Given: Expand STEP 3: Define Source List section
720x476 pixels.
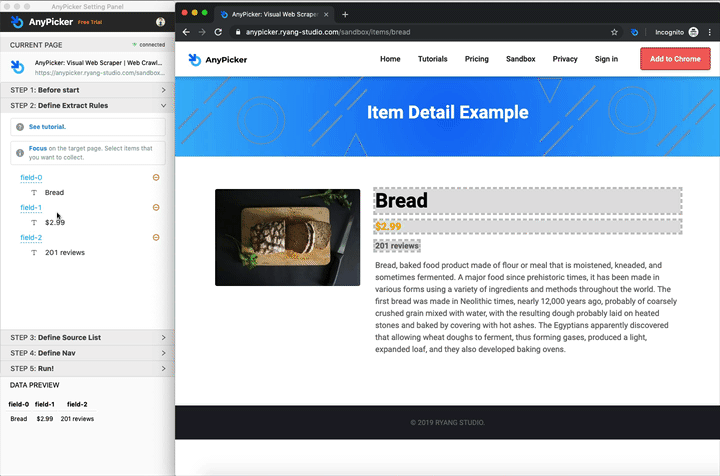Looking at the screenshot, I should pos(87,337).
